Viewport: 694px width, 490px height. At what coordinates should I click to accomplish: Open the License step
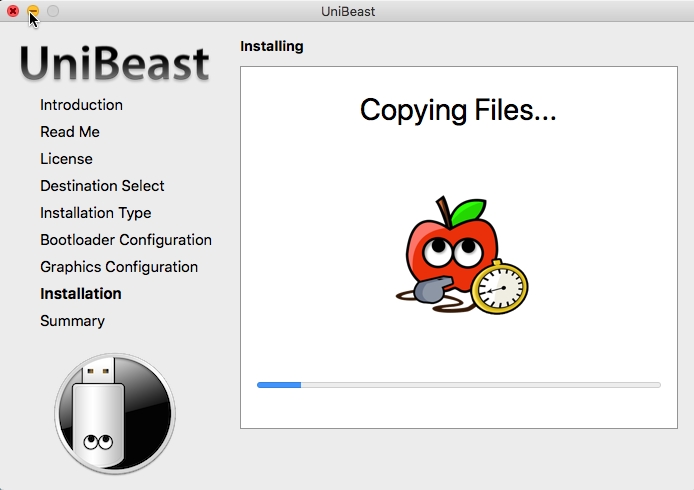(x=66, y=159)
